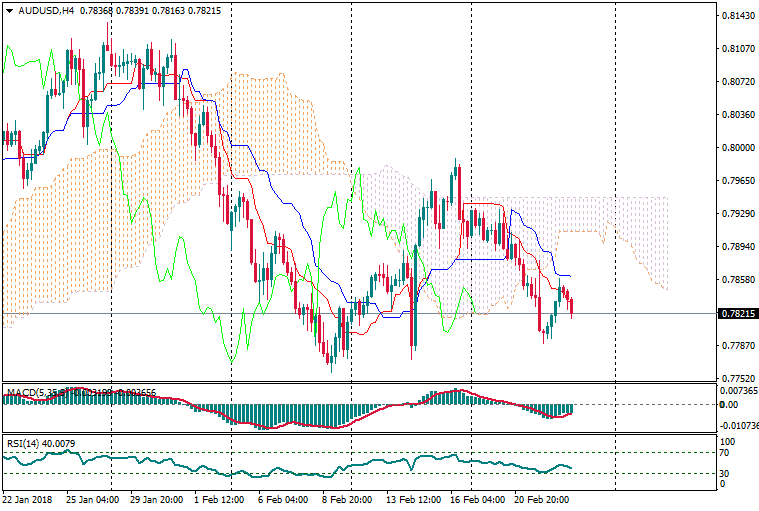Click the 0.77520 bottom price label
This screenshot has width=759, height=511.
tap(737, 379)
